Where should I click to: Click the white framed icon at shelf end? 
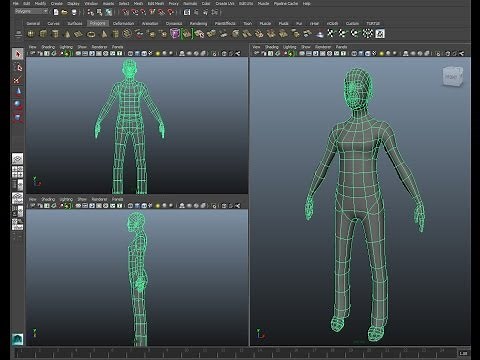[380, 33]
